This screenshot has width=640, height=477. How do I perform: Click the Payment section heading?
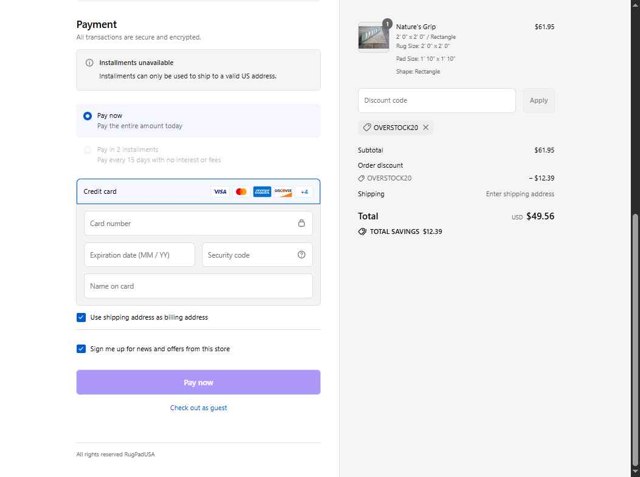(96, 24)
